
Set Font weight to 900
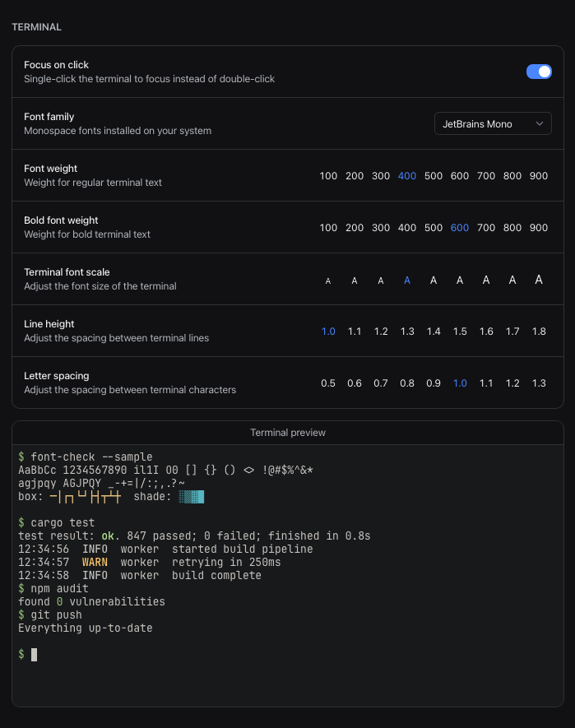[539, 176]
